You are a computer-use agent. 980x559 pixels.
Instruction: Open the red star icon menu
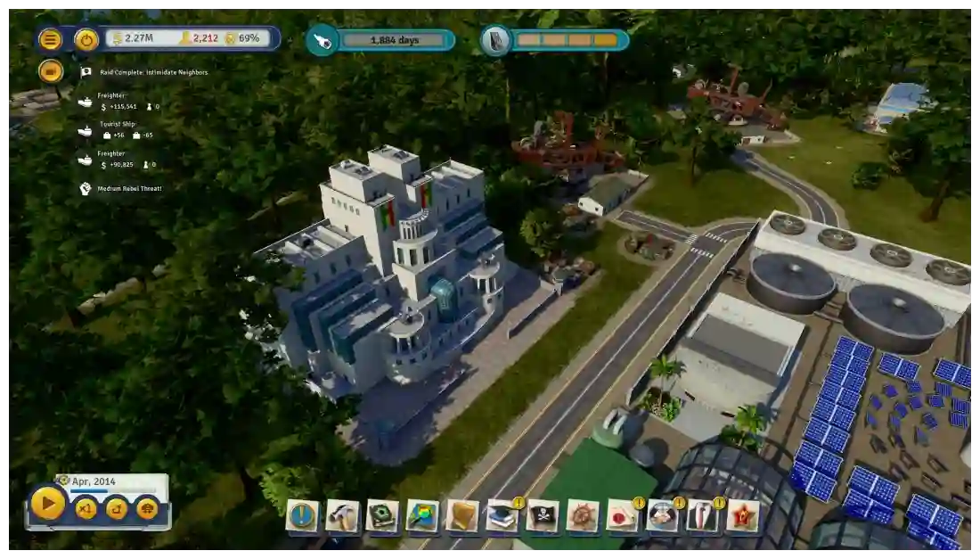[742, 516]
